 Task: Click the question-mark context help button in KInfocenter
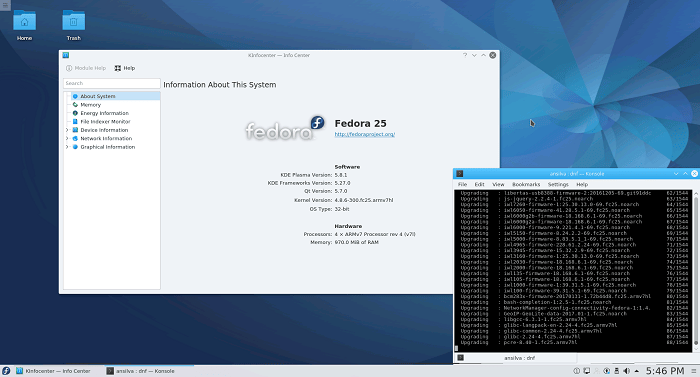tap(465, 55)
